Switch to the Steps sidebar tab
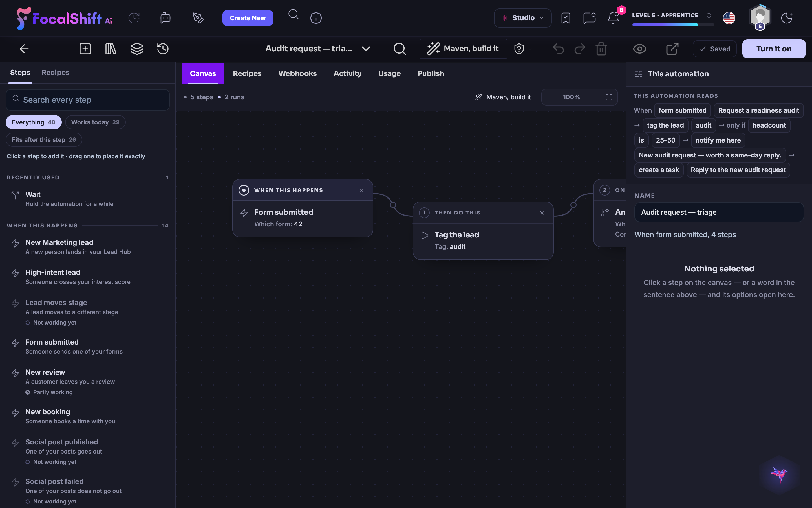The image size is (812, 508). 20,72
